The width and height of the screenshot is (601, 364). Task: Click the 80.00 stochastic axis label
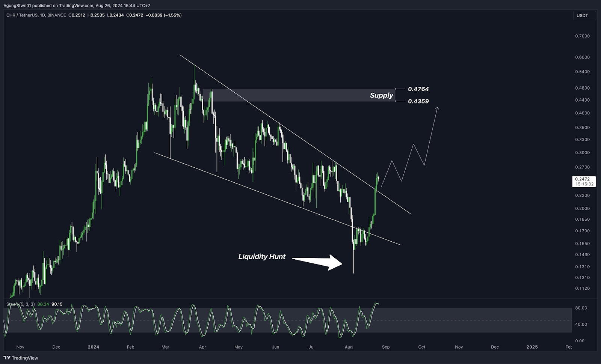tap(581, 308)
